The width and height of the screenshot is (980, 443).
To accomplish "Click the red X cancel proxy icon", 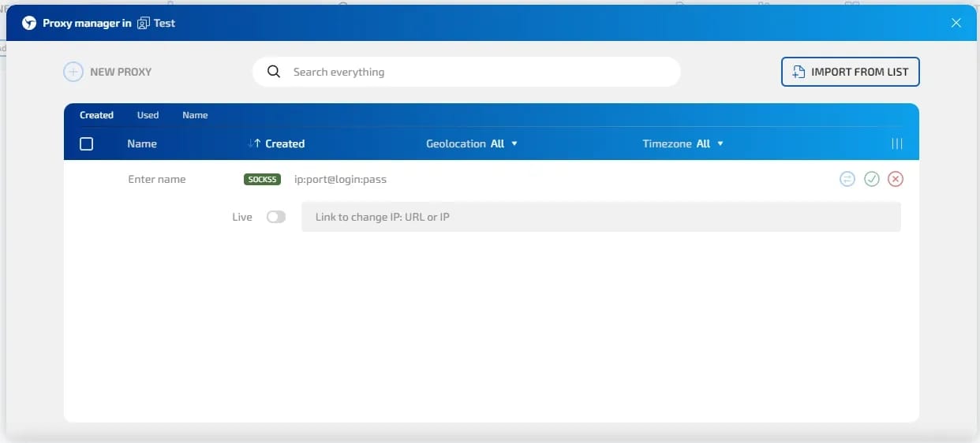I will (895, 179).
